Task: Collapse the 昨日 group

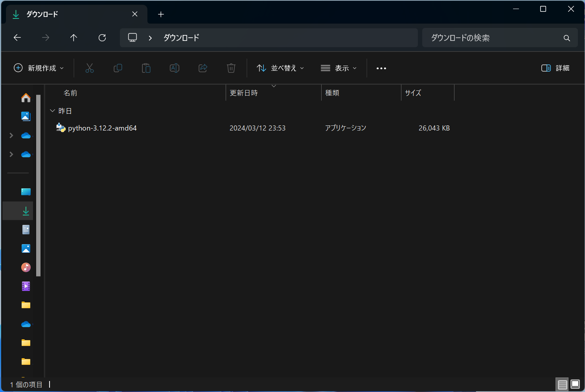Action: [53, 111]
